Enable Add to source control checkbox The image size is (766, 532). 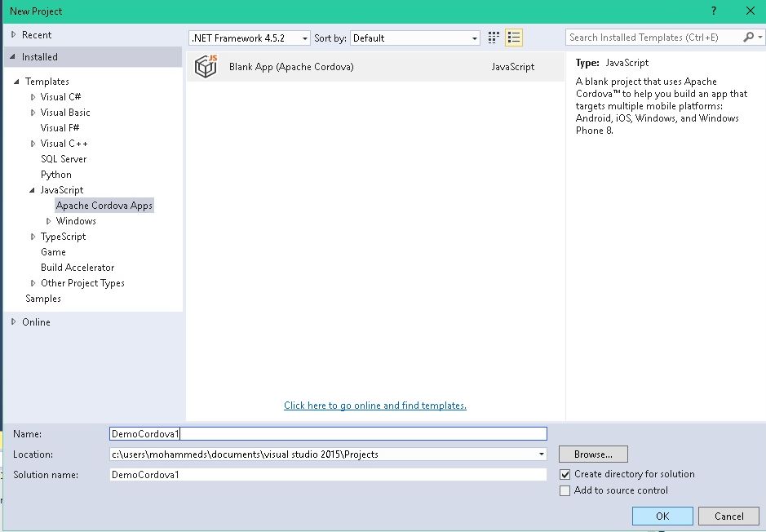(x=565, y=490)
